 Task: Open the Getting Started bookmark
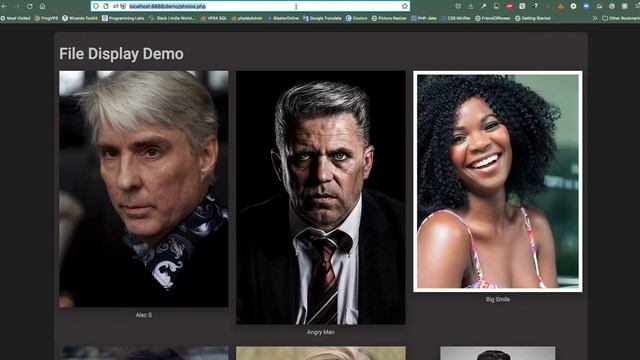coord(533,18)
